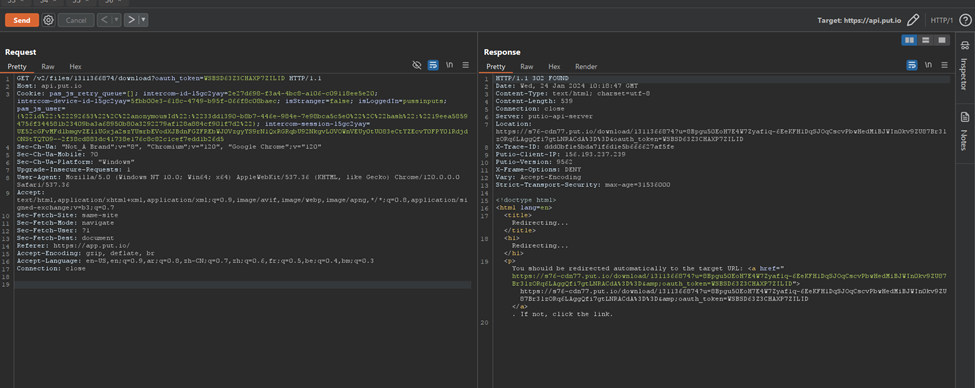Viewport: 975px width, 388px height.
Task: Expand the back history dropdown arrow
Action: (x=117, y=20)
